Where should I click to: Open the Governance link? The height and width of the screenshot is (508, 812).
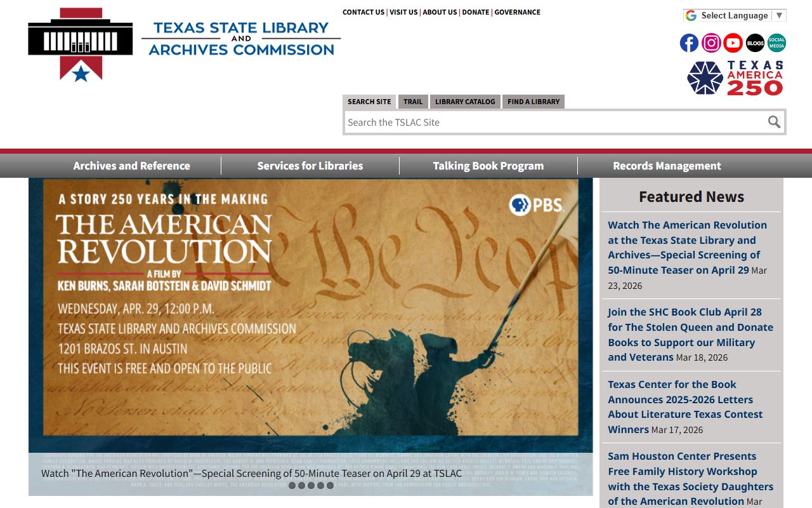point(518,12)
